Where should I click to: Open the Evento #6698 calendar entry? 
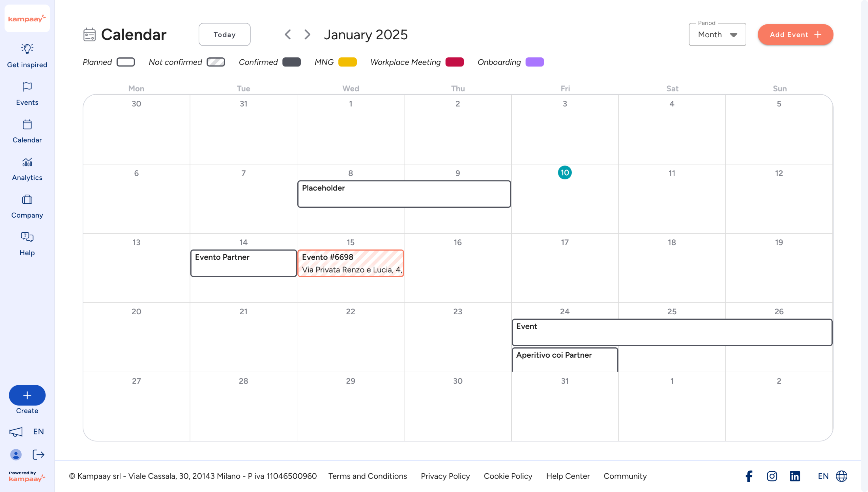tap(351, 263)
